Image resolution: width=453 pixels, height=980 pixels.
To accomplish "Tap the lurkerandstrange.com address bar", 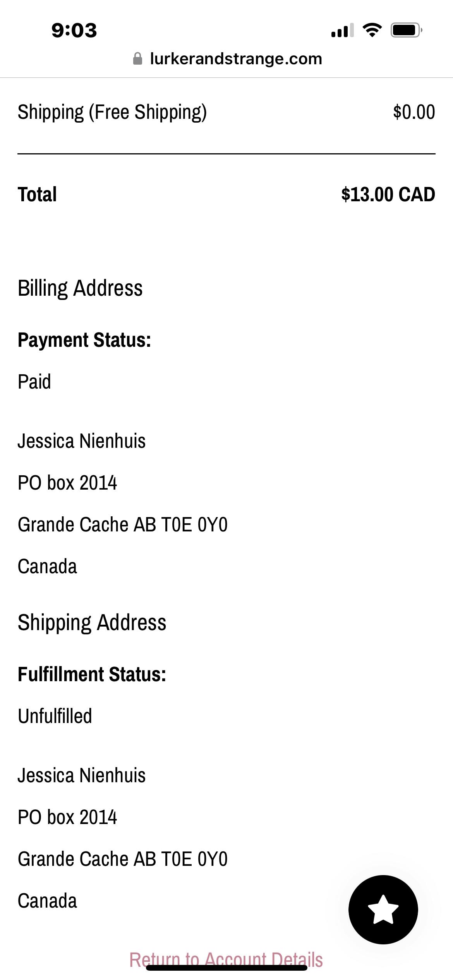I will (236, 59).
